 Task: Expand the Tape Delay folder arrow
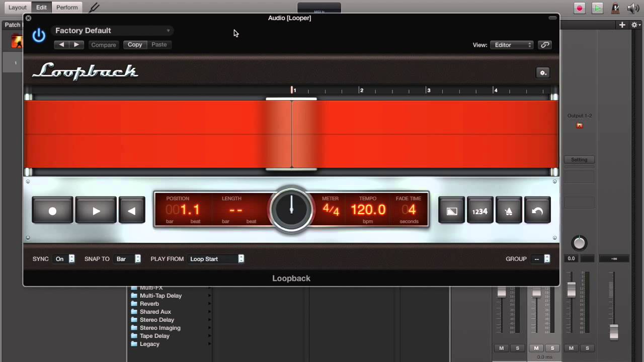pos(209,336)
